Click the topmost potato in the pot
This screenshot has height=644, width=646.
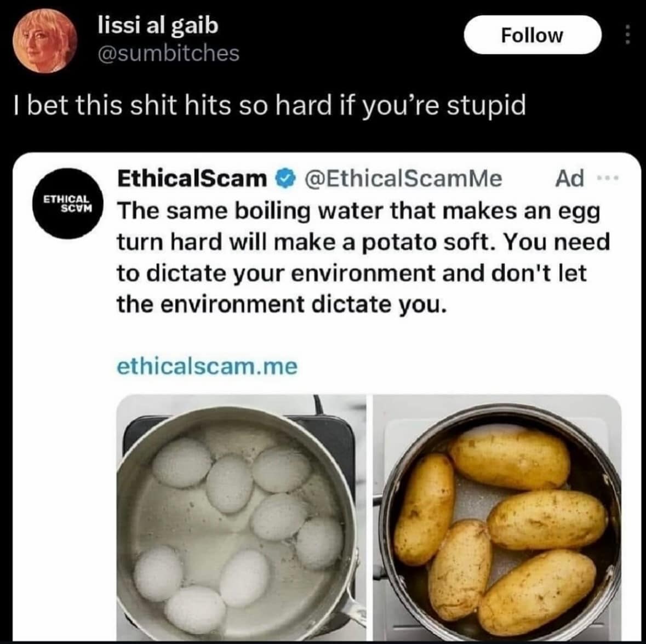(510, 458)
